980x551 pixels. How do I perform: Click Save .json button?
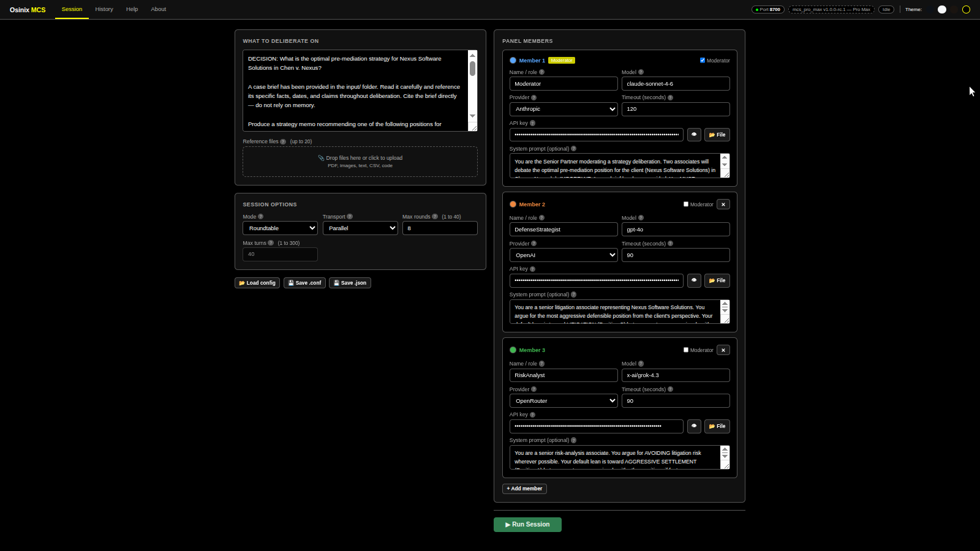coord(350,283)
